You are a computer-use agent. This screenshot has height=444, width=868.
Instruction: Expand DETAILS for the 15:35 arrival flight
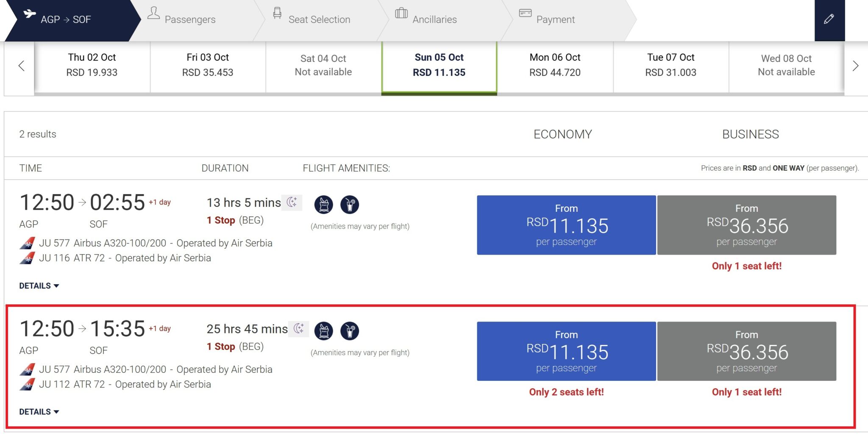(x=39, y=412)
